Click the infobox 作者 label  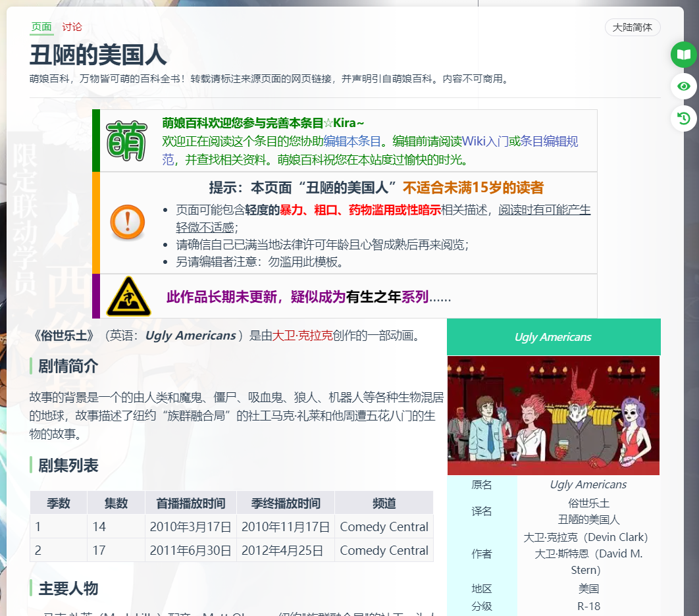point(481,553)
